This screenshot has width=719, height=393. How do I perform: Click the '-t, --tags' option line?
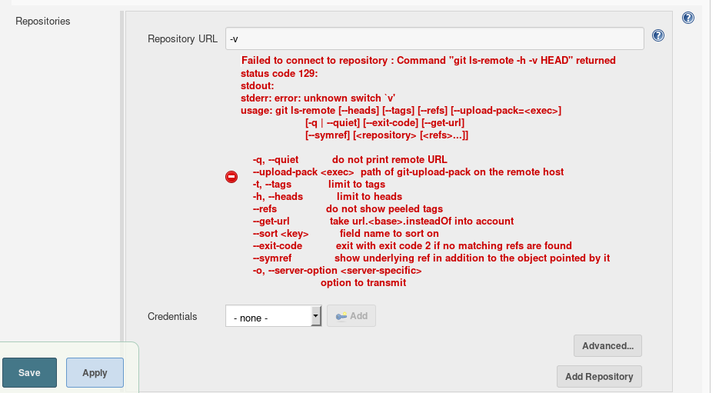[x=319, y=184]
